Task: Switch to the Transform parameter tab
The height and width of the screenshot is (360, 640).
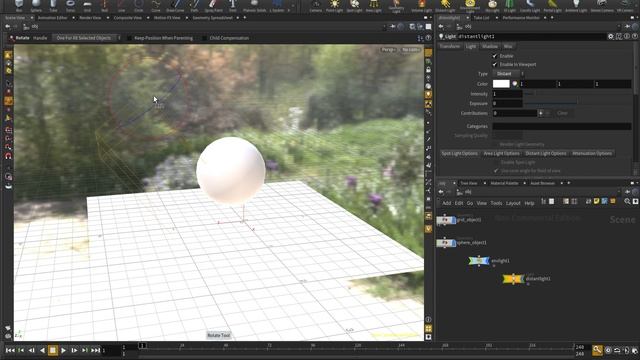Action: point(450,47)
